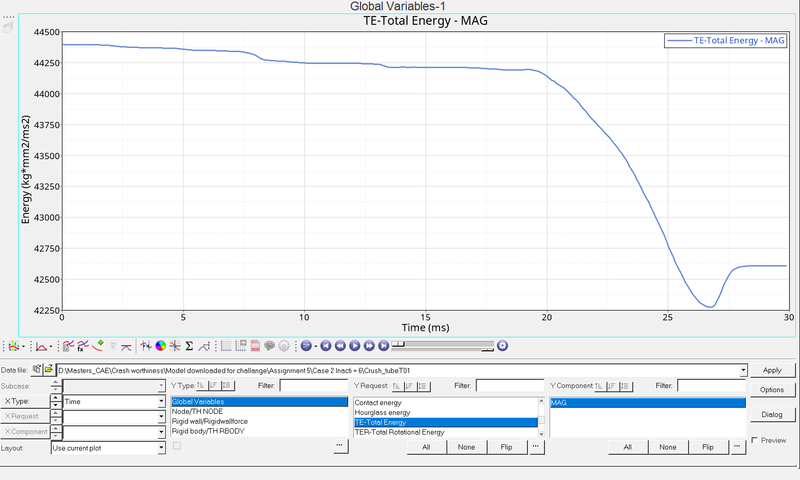Open the color wheel curve attributes icon
Viewport: 800px width, 480px height.
click(x=160, y=346)
